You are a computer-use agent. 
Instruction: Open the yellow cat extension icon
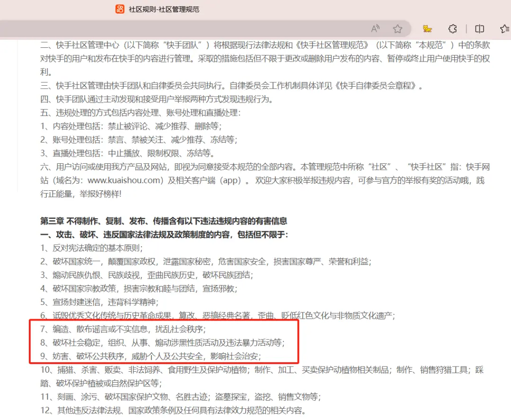(x=427, y=29)
